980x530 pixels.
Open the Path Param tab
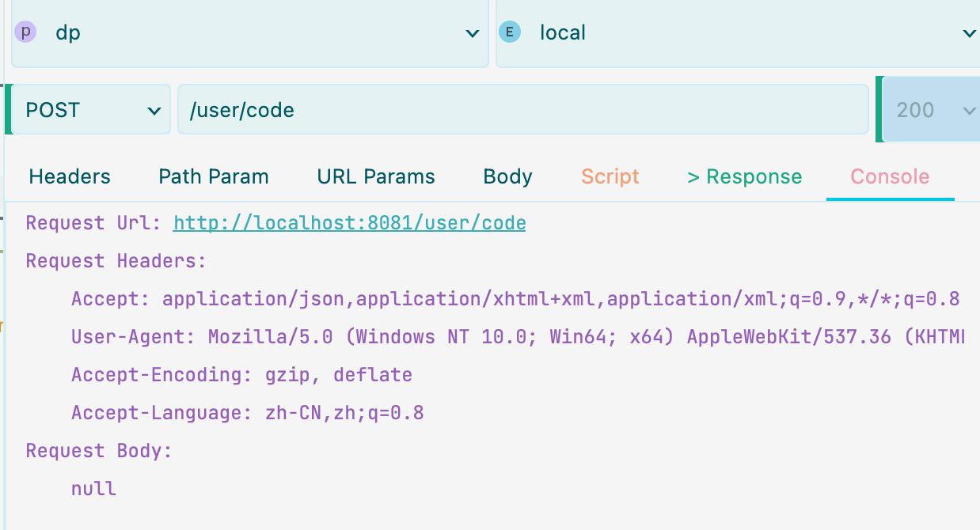click(214, 176)
